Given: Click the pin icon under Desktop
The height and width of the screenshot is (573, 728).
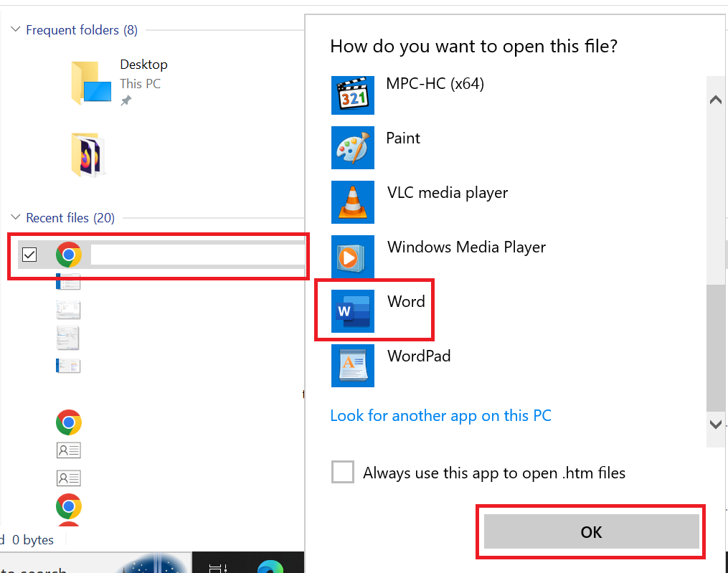Looking at the screenshot, I should 126,100.
